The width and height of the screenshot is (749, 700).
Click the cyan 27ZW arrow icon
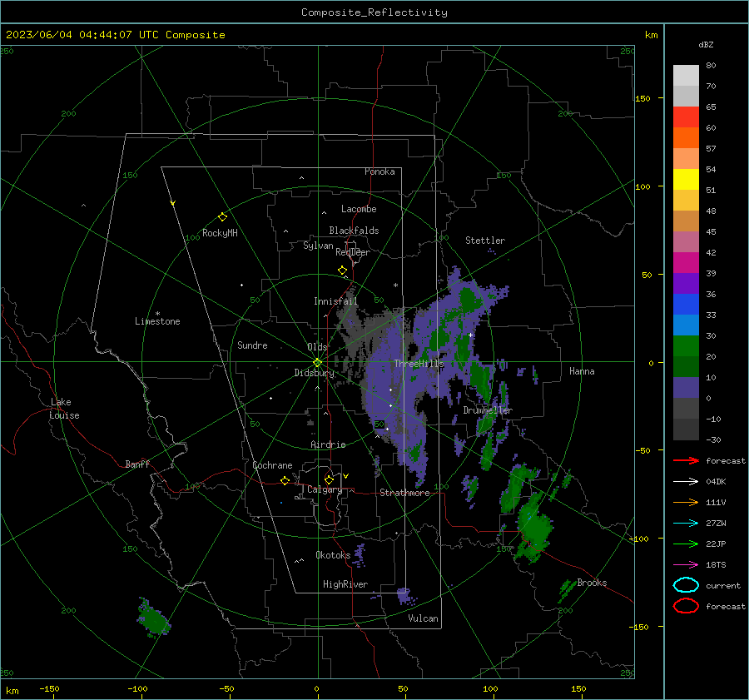686,524
